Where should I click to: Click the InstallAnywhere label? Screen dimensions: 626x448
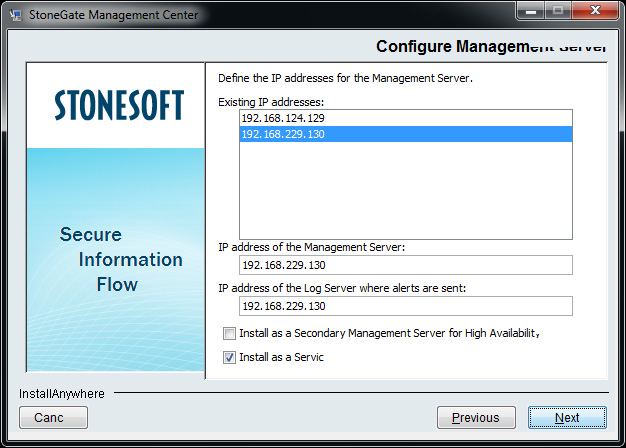pos(62,394)
